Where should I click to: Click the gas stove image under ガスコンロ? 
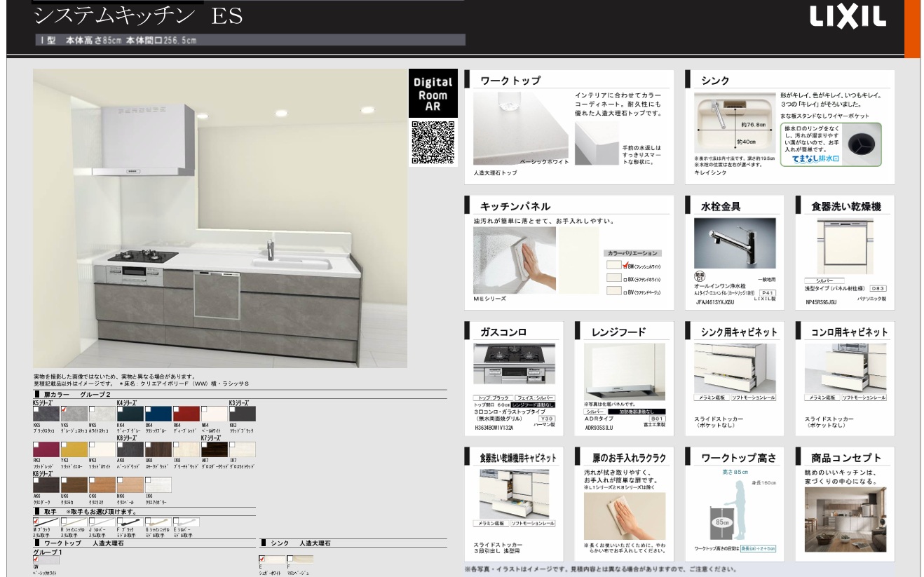(x=513, y=364)
